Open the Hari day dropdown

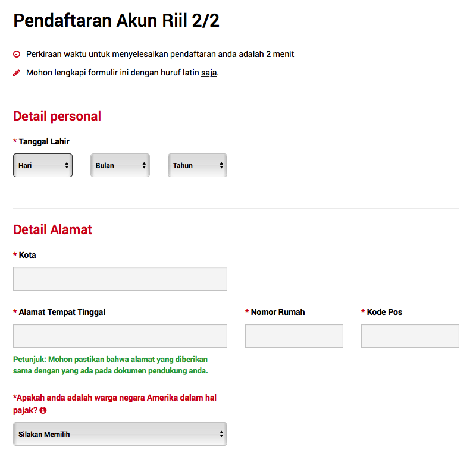43,166
